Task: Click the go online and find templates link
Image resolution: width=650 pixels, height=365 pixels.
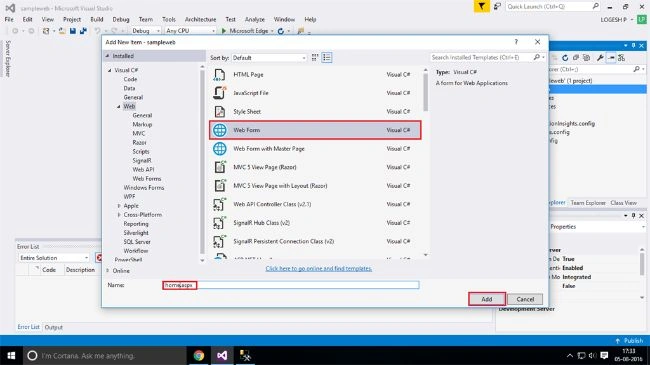Action: (x=319, y=269)
